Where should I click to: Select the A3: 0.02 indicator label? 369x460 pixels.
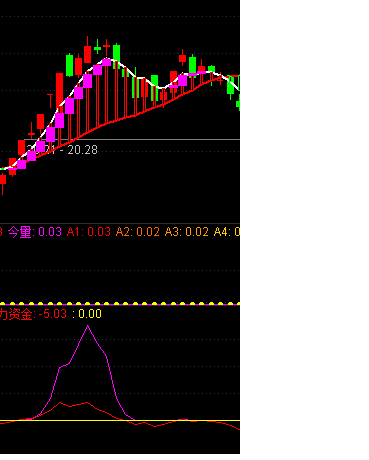(187, 232)
